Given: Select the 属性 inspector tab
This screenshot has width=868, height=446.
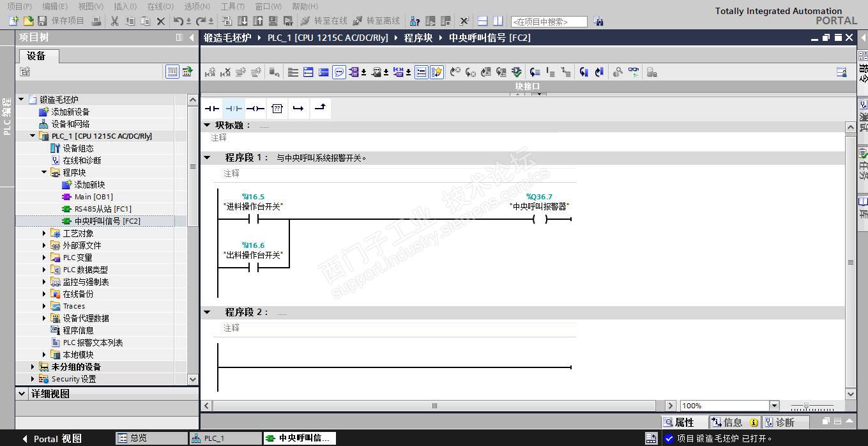Looking at the screenshot, I should pyautogui.click(x=685, y=422).
